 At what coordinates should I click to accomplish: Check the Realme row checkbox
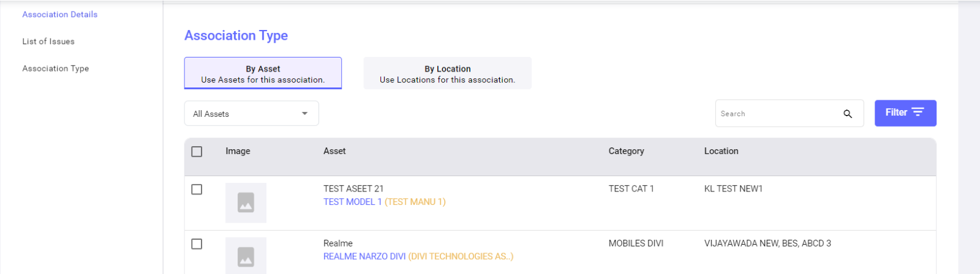(197, 244)
